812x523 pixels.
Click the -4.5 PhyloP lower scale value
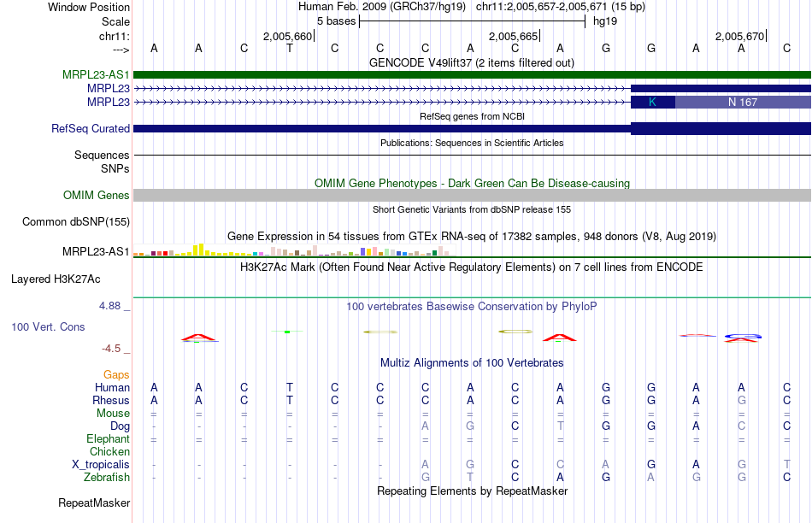tap(111, 349)
